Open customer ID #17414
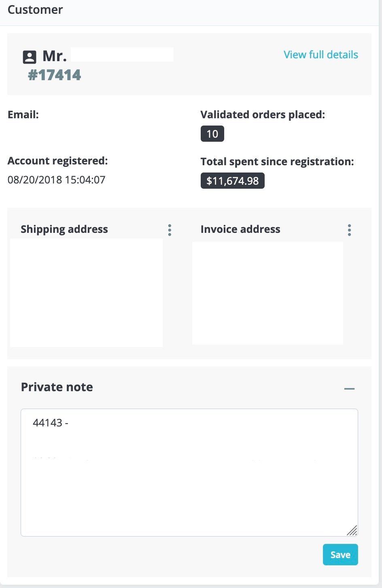 click(54, 75)
